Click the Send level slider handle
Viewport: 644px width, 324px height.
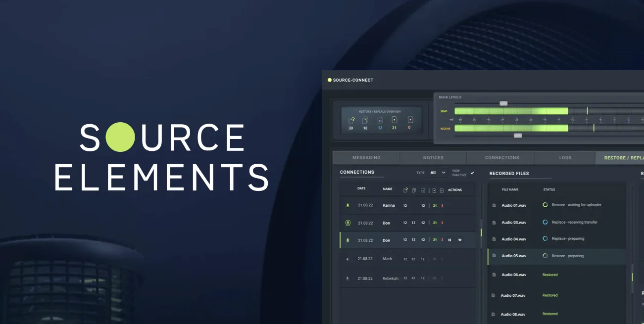[x=503, y=103]
